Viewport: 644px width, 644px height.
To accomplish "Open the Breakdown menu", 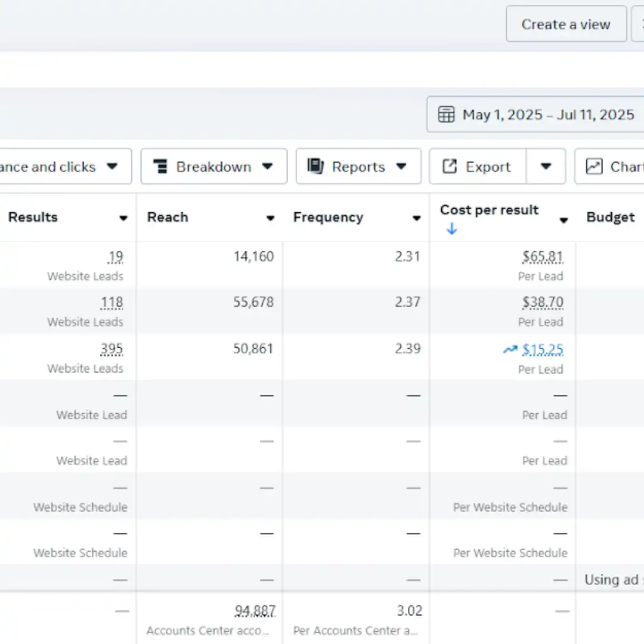I will pyautogui.click(x=213, y=166).
